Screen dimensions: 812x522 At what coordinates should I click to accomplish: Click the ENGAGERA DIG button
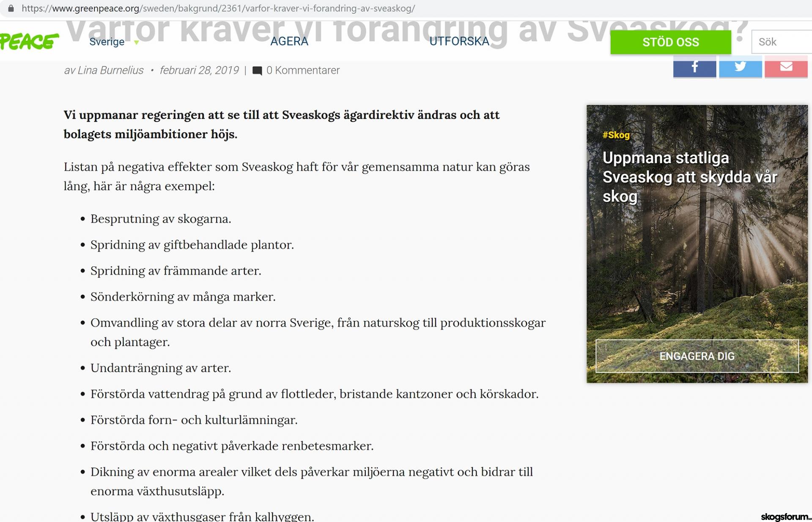coord(697,356)
